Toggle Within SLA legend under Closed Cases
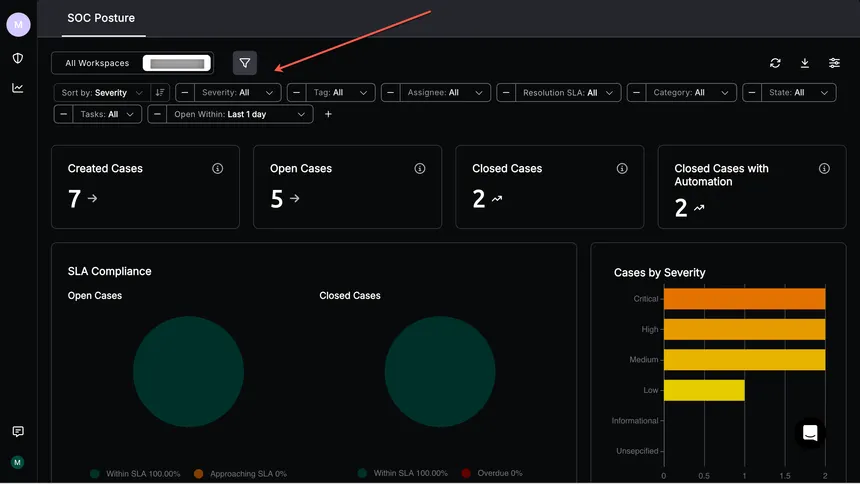The height and width of the screenshot is (484, 860). (403, 473)
